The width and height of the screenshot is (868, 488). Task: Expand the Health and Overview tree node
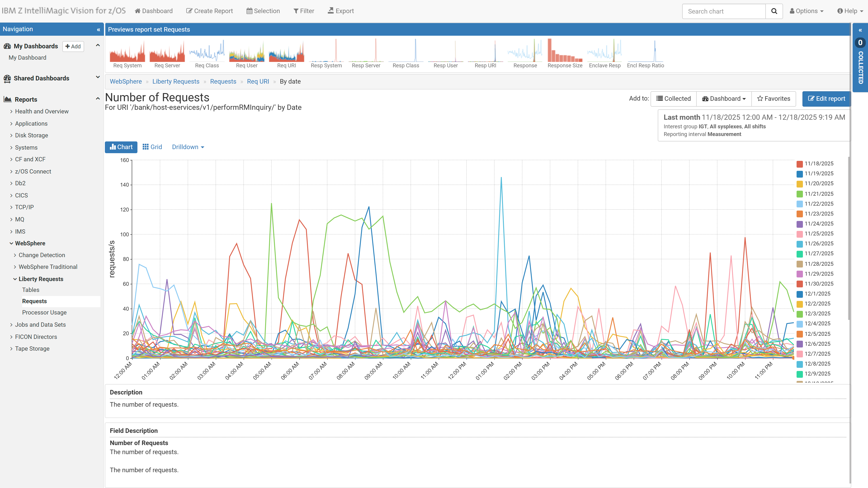tap(12, 111)
